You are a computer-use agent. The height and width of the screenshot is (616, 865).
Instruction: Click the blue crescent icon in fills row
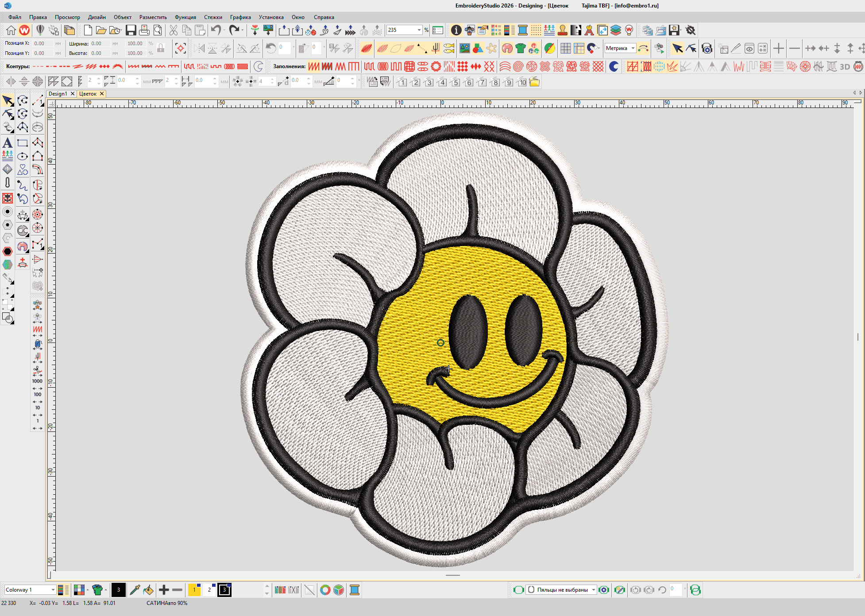pos(614,67)
